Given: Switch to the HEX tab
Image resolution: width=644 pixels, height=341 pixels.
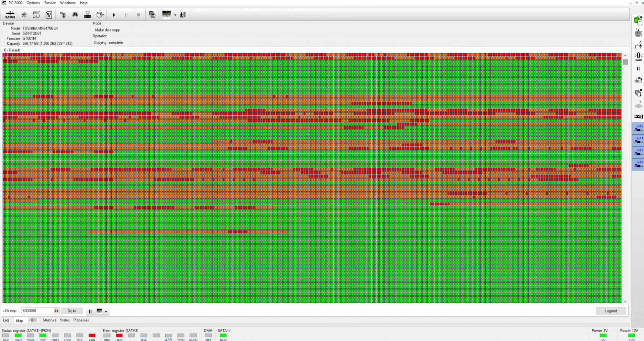Looking at the screenshot, I should click(33, 320).
